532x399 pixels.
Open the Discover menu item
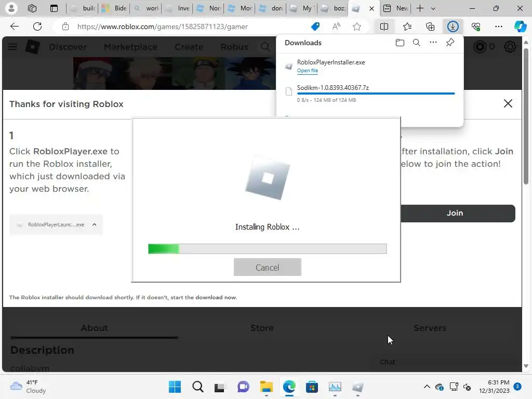point(68,47)
